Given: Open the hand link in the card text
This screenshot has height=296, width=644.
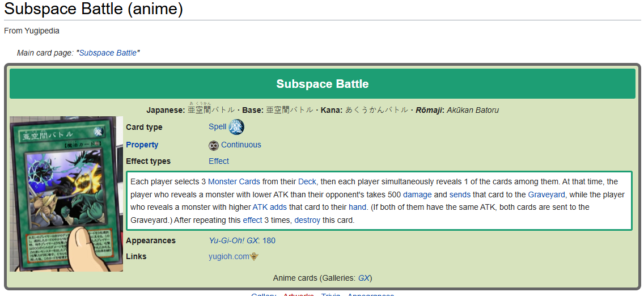Looking at the screenshot, I should [357, 208].
